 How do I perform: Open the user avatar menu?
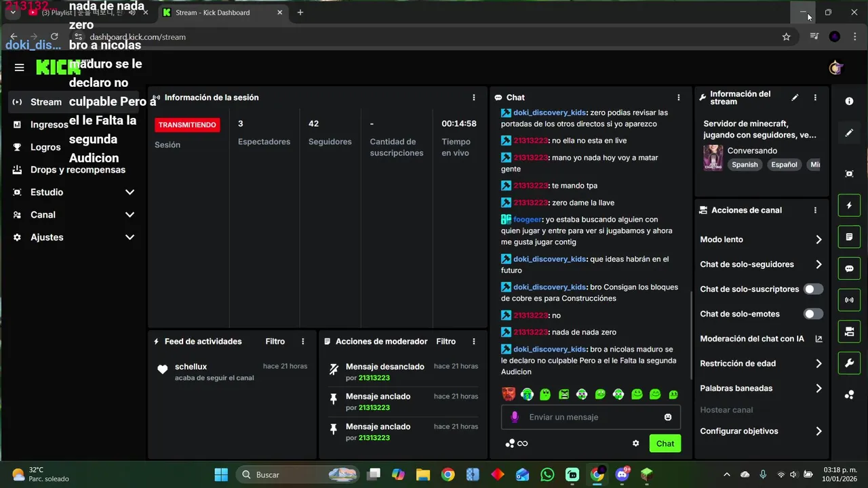pyautogui.click(x=835, y=67)
